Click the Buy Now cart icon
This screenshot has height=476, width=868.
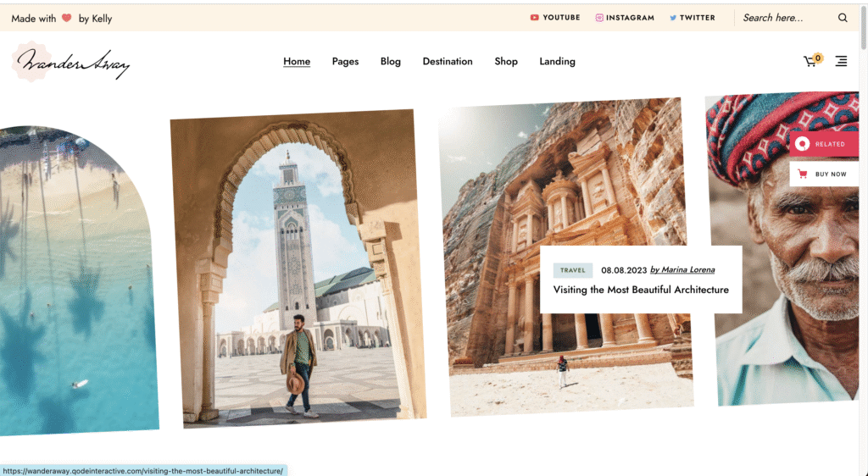[802, 174]
